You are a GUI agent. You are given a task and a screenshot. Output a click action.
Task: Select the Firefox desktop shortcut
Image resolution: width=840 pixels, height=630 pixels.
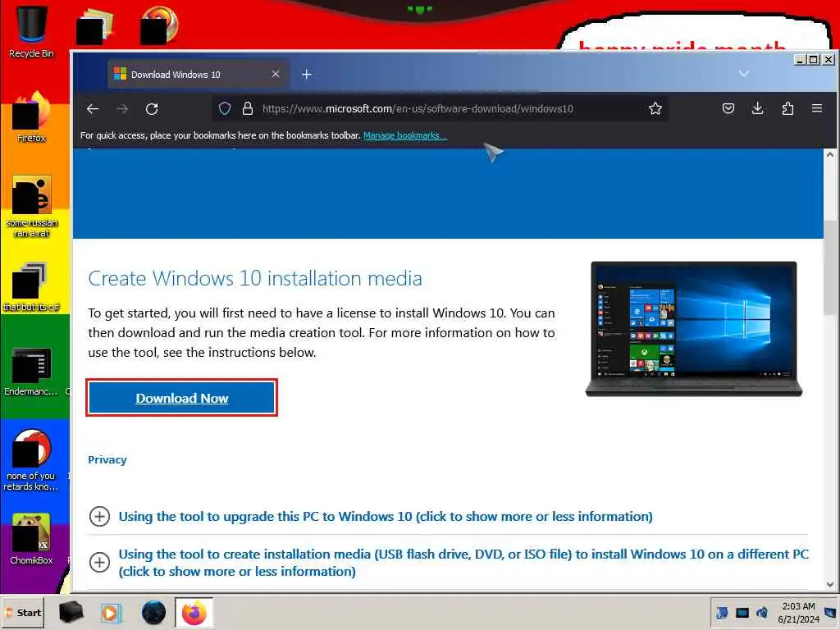pos(31,118)
